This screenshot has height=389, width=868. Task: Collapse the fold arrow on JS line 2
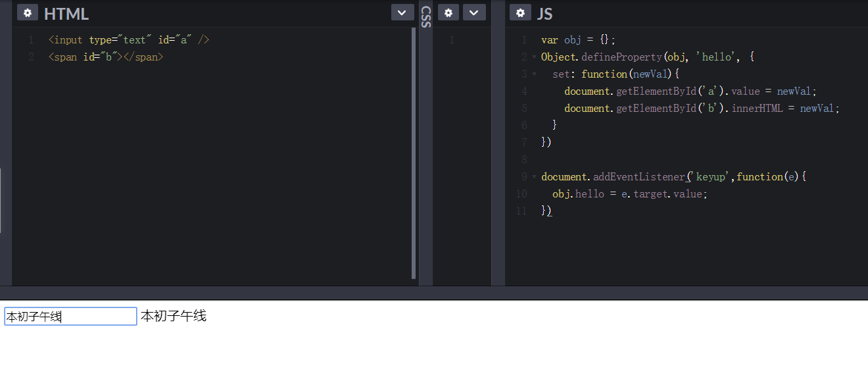[534, 57]
